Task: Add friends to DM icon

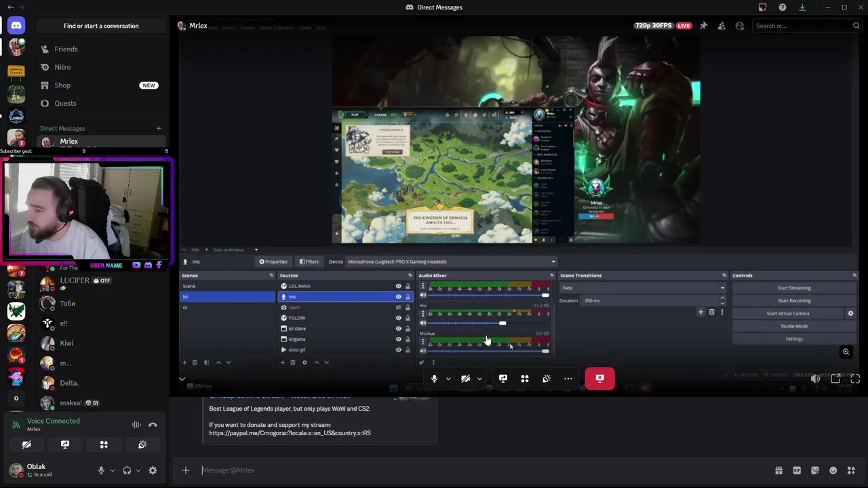Action: click(722, 26)
